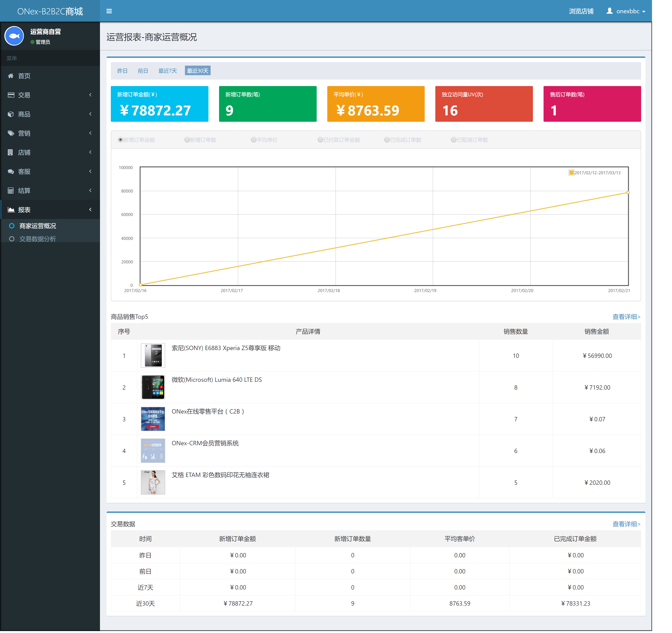Click the 索尼(SONY) E6883 Xperia product name

(226, 348)
